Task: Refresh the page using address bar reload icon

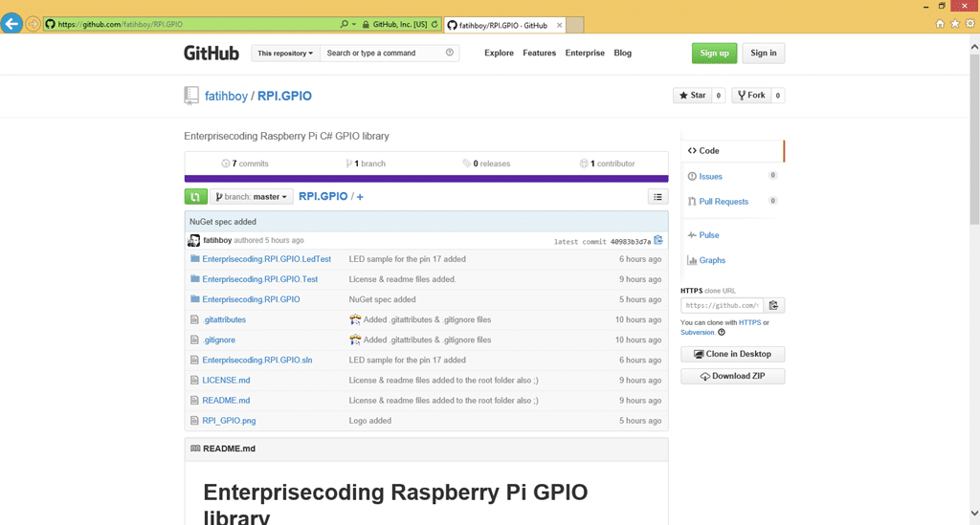Action: pos(434,24)
